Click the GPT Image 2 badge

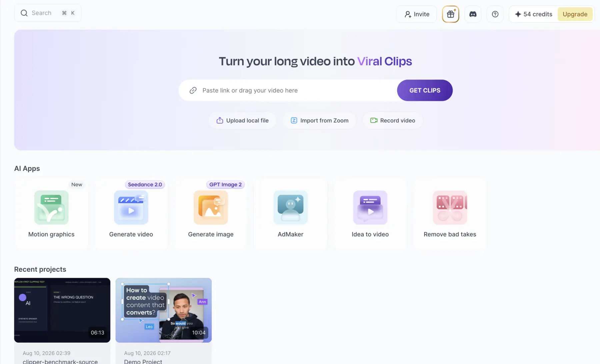point(225,184)
